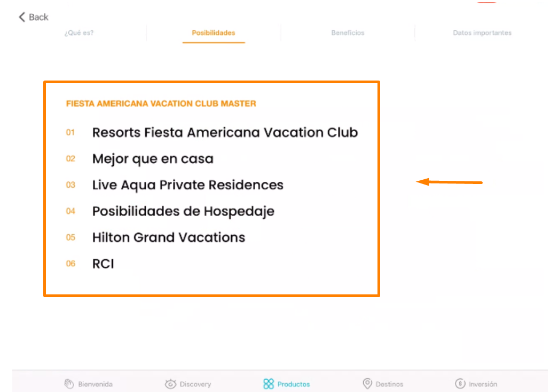Select the Posibilidades tab

214,33
